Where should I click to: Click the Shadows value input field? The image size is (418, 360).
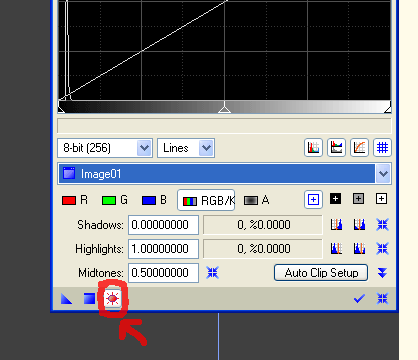tap(163, 225)
